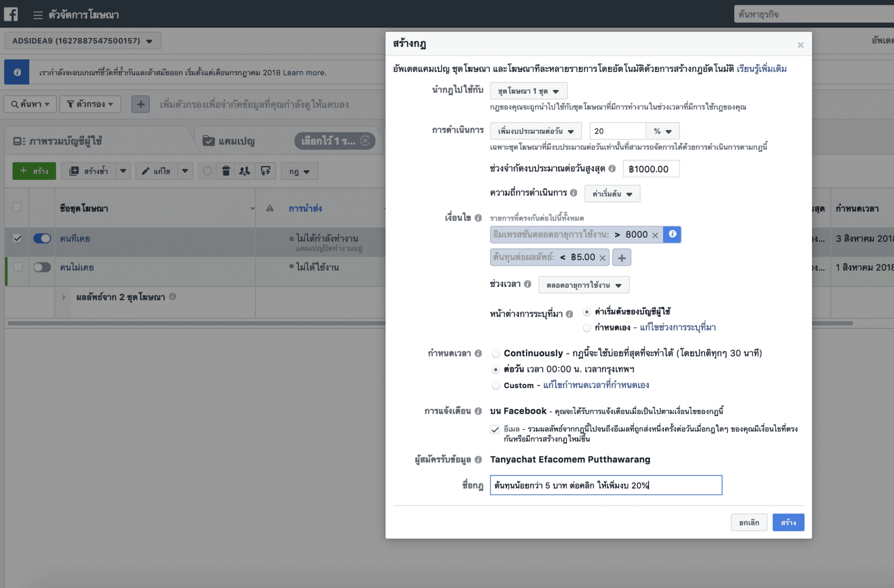The image size is (894, 588).
Task: Check the คนไม่เคย row checkbox
Action: (x=17, y=267)
